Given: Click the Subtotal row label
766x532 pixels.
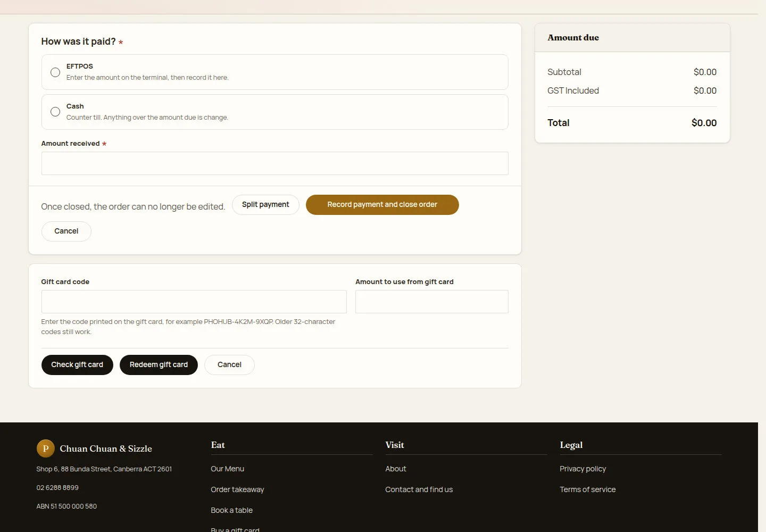Looking at the screenshot, I should coord(564,72).
